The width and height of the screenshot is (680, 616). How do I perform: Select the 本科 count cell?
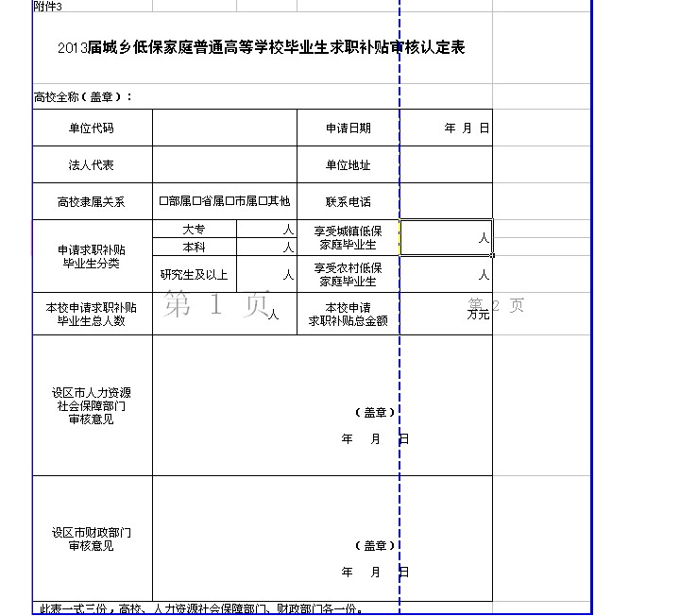tap(266, 247)
